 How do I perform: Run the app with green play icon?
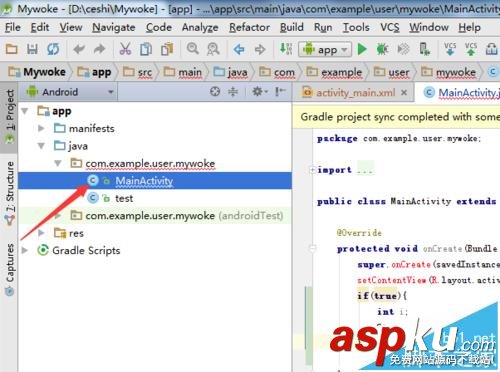click(x=362, y=49)
